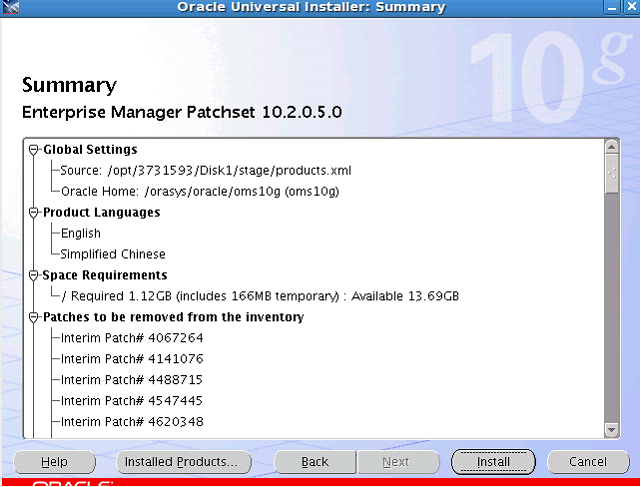Start installation with Install button
Image resolution: width=641 pixels, height=487 pixels.
[x=493, y=462]
